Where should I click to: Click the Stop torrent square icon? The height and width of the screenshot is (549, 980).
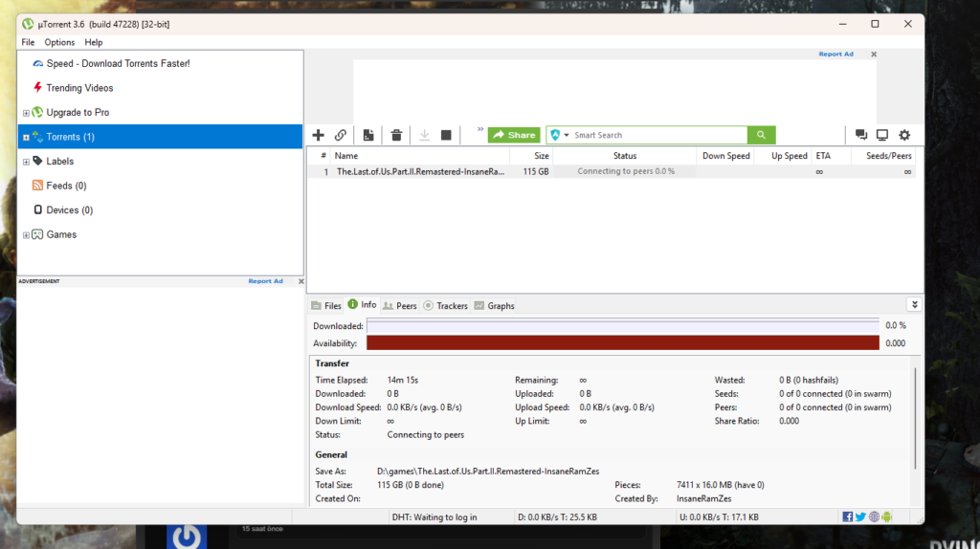(446, 135)
